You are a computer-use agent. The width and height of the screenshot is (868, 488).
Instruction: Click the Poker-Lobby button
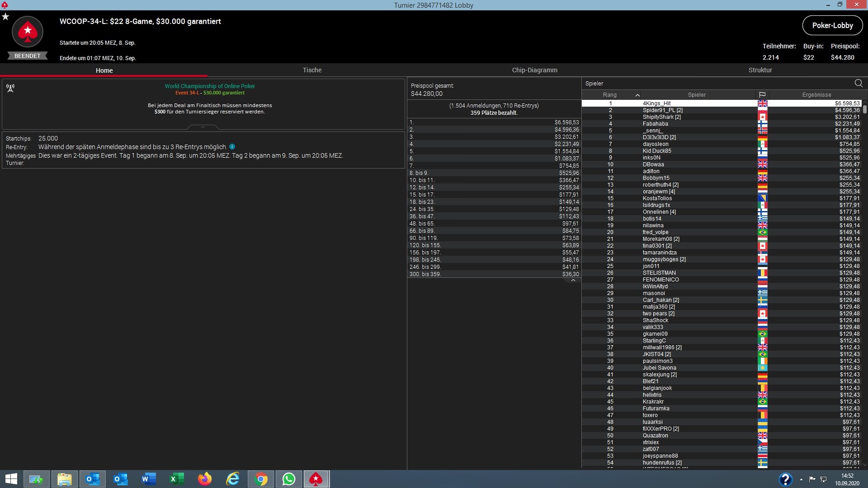[x=832, y=25]
